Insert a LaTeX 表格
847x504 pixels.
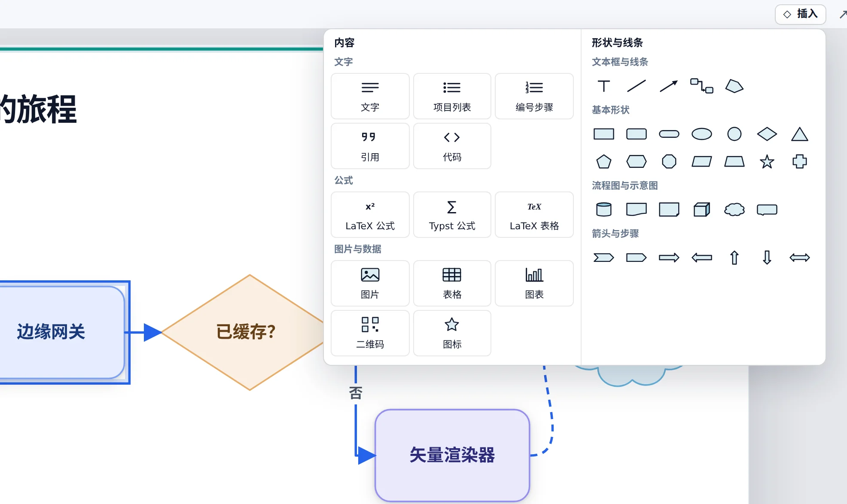point(534,215)
